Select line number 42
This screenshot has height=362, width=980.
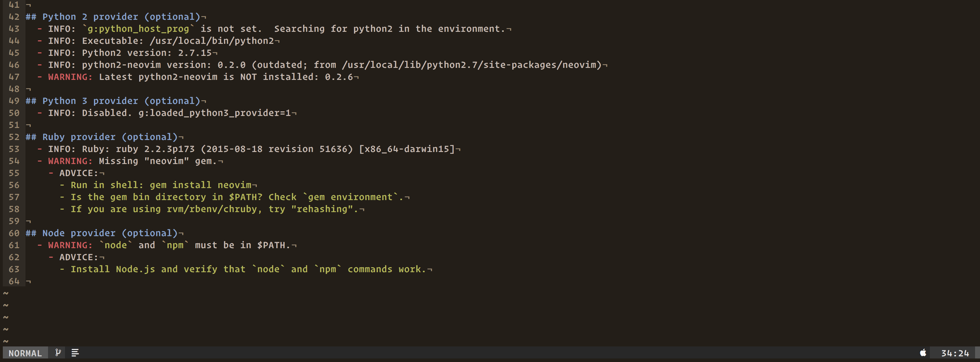pyautogui.click(x=14, y=17)
